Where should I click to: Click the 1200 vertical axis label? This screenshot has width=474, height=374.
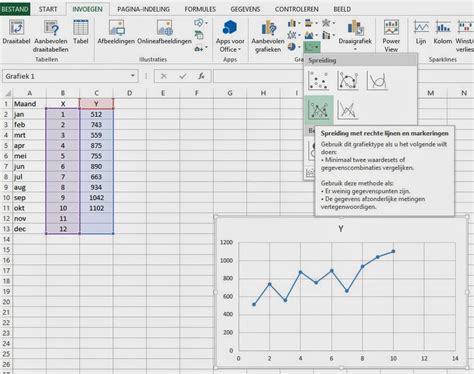coord(226,242)
